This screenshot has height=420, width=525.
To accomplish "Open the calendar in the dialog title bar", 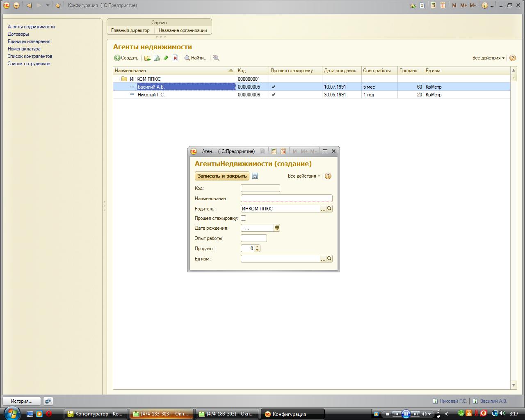I will [x=283, y=151].
